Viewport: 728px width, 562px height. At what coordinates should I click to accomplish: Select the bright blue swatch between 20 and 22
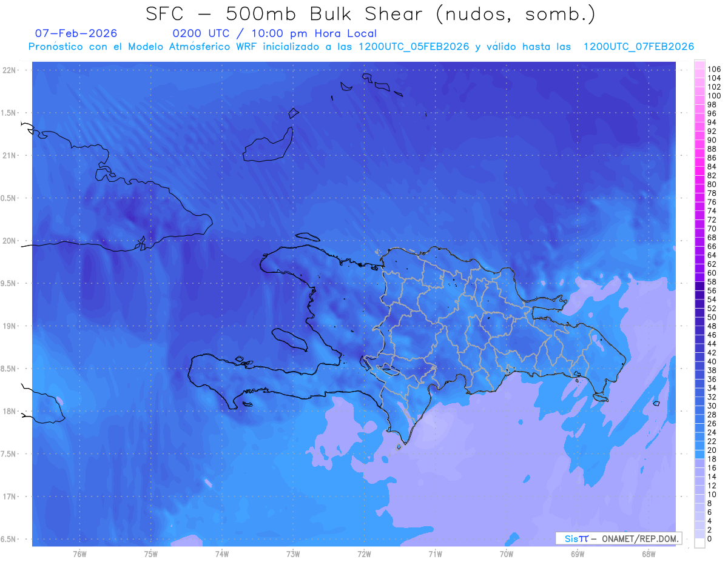tap(699, 446)
